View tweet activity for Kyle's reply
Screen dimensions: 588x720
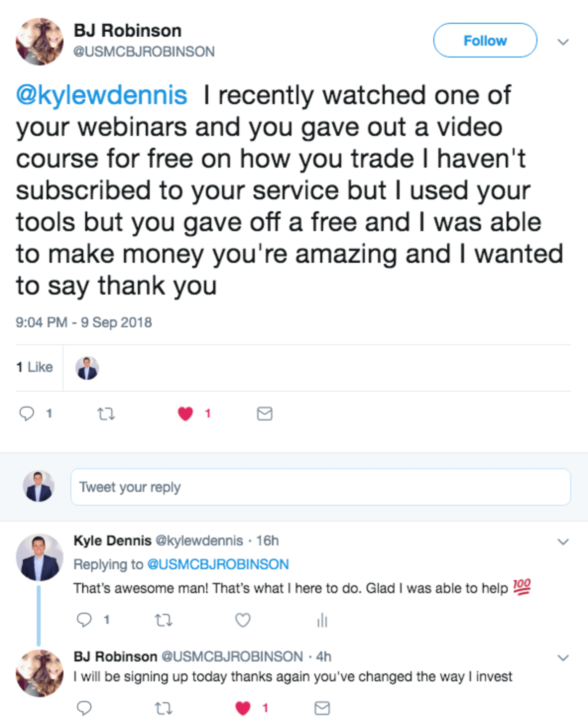tap(322, 620)
